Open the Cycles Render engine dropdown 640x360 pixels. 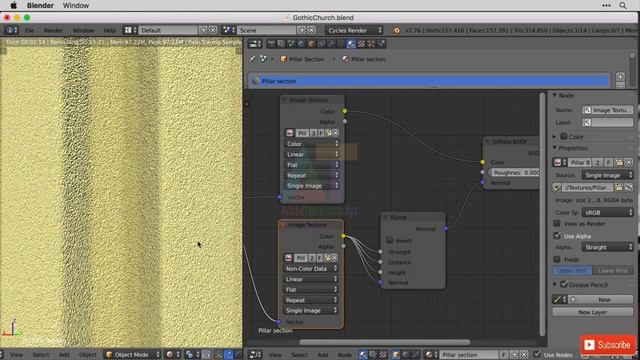pos(354,30)
